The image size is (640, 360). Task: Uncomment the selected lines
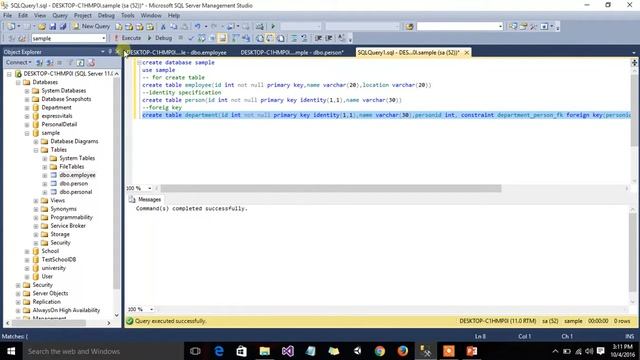point(304,38)
